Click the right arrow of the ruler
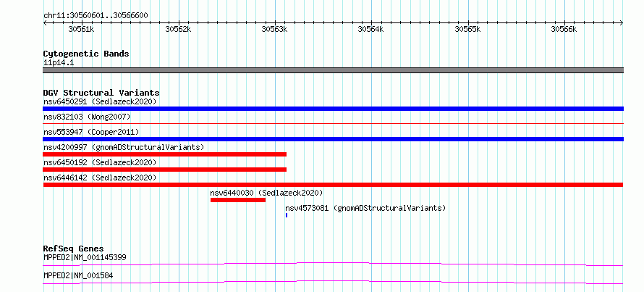The width and height of the screenshot is (644, 292). click(x=622, y=23)
